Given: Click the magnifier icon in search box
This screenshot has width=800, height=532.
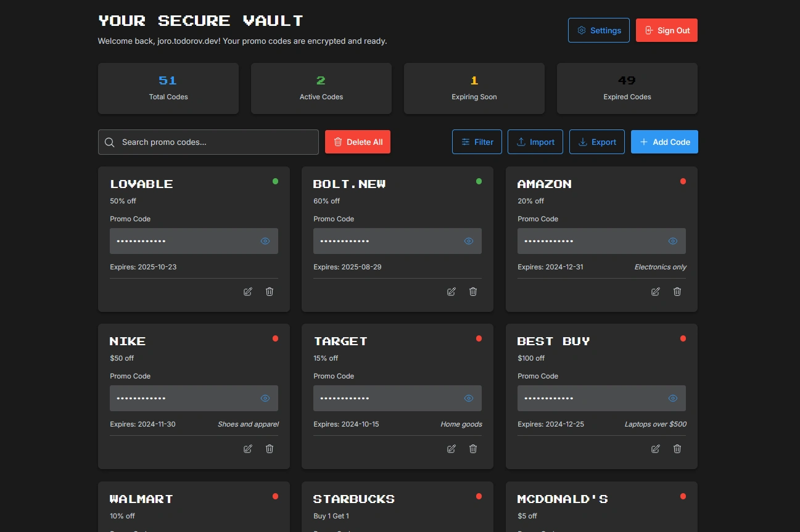Looking at the screenshot, I should [110, 142].
